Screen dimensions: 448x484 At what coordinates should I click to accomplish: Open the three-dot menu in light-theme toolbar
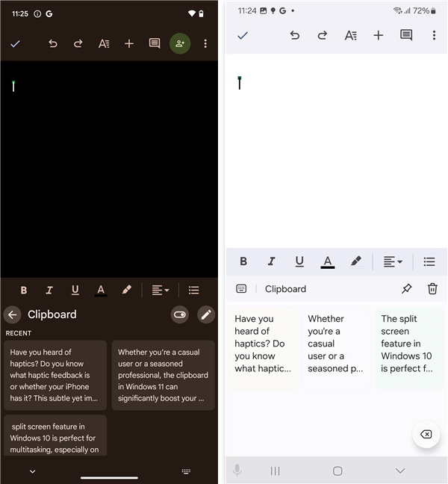pos(434,35)
